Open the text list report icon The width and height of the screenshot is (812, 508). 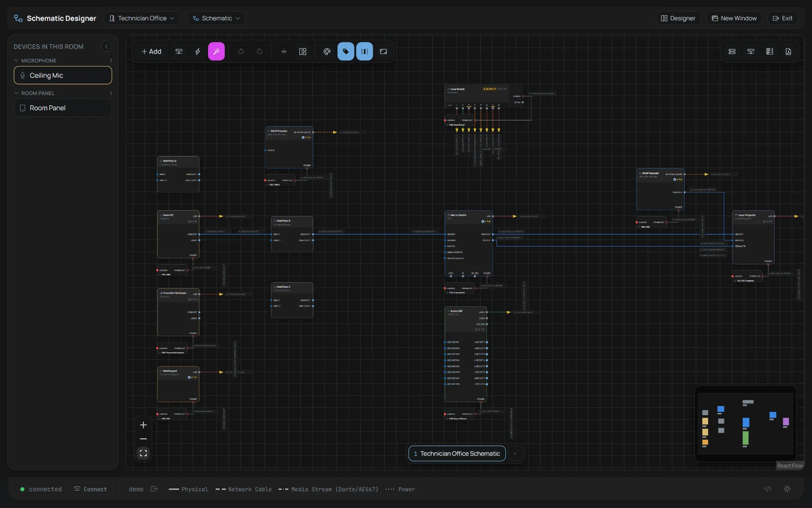pos(770,52)
